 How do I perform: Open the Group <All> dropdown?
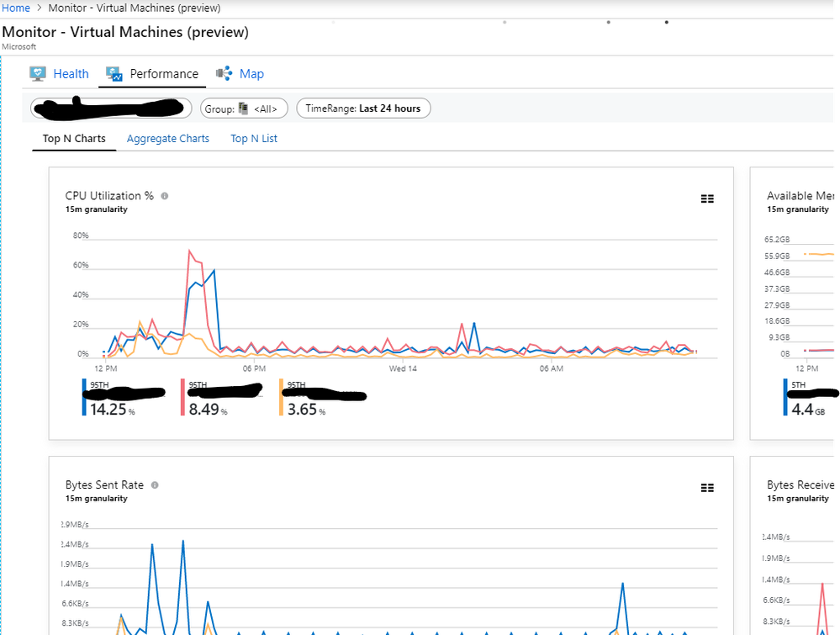coord(244,108)
